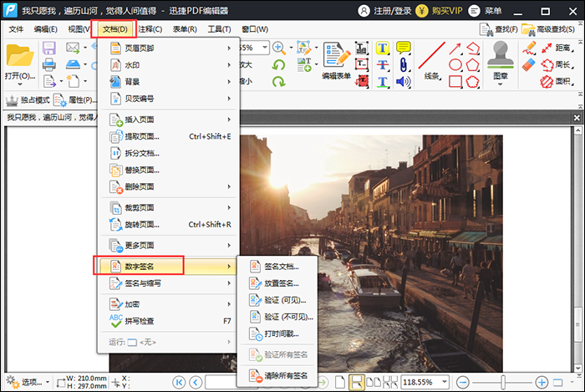Select the Highlight text tool

tap(383, 48)
